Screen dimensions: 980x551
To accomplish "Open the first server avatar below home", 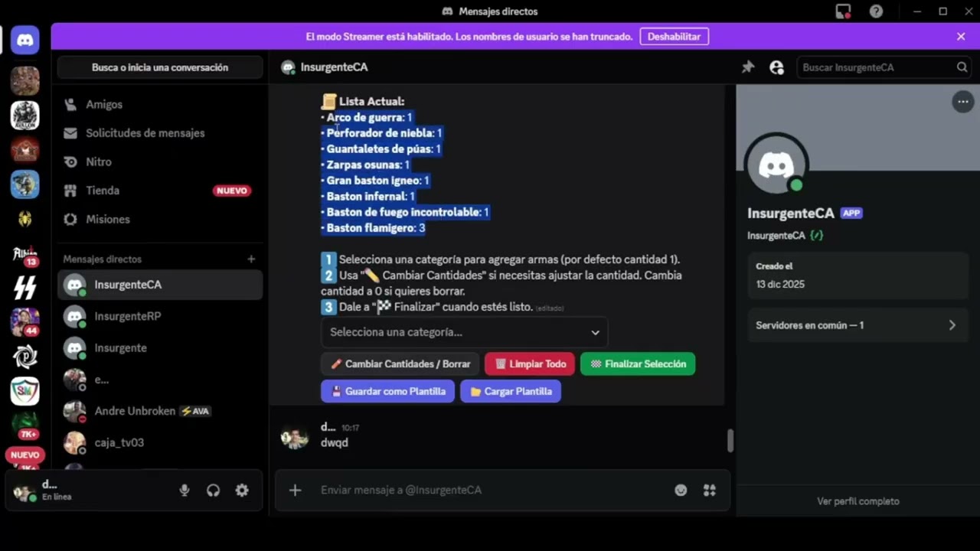I will [x=25, y=80].
